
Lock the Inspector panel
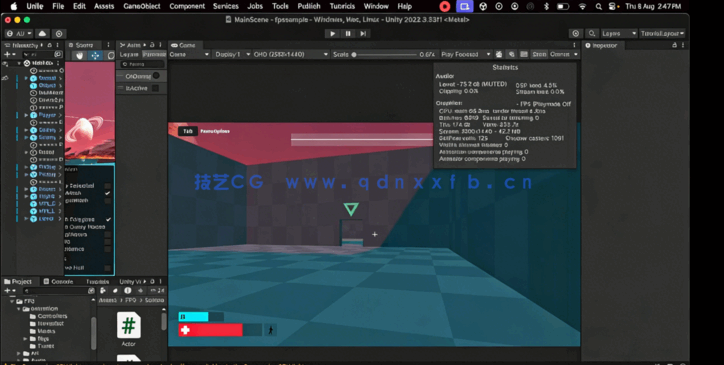[x=675, y=45]
